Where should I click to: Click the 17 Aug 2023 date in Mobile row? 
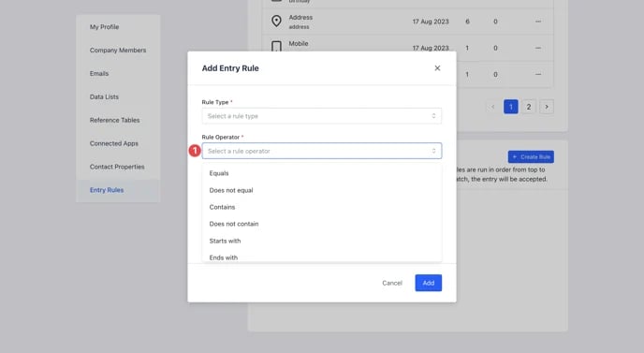tap(431, 48)
